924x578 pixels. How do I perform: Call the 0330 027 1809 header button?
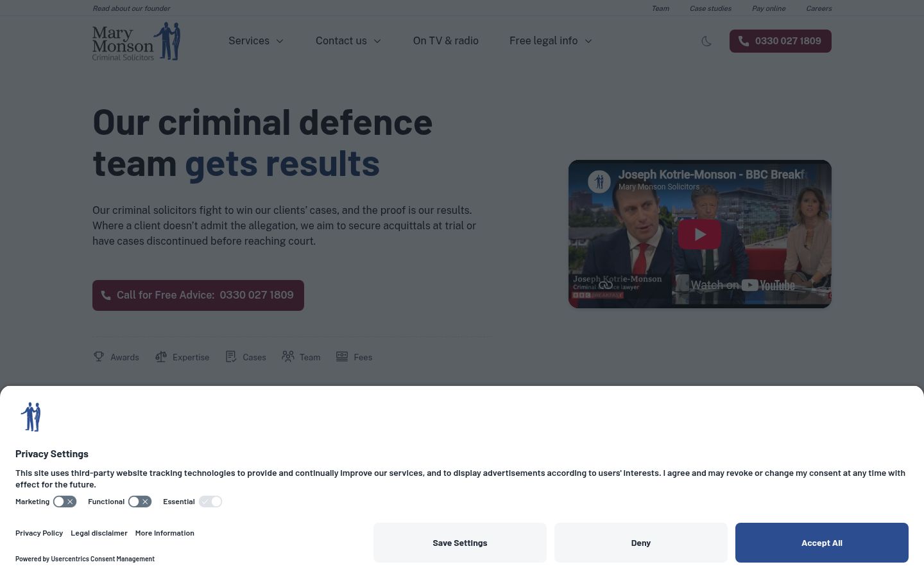780,41
